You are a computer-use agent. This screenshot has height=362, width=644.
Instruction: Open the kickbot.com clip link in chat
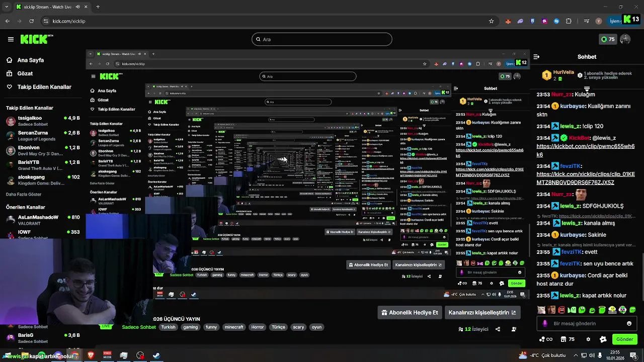click(586, 150)
